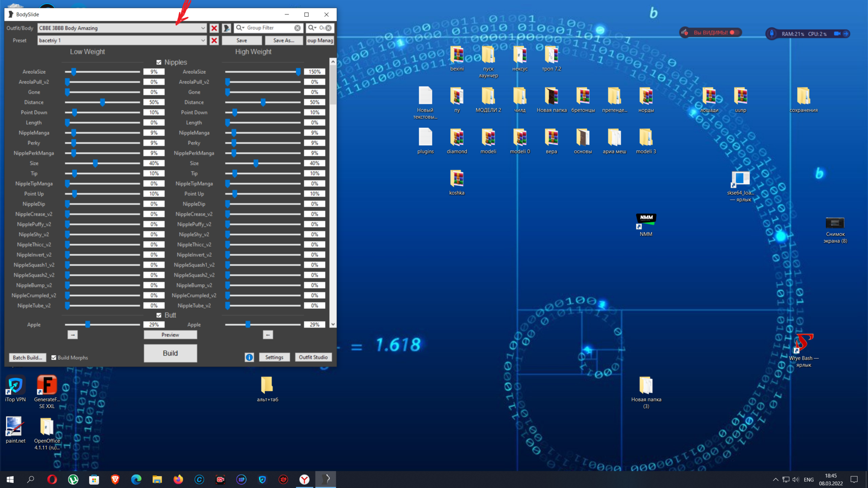Open the BodySlide info (i) icon

pyautogui.click(x=249, y=357)
